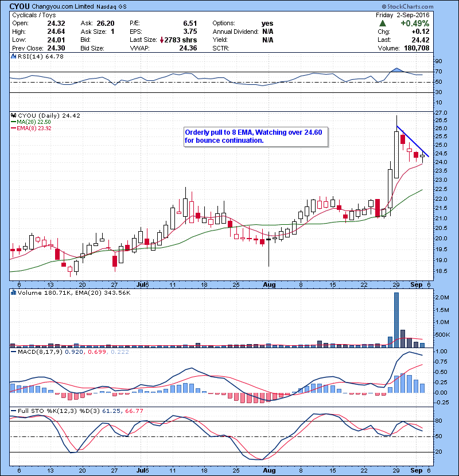Viewport: 459px width, 476px height.
Task: Click the 70 RSI axis level label
Action: coord(439,72)
